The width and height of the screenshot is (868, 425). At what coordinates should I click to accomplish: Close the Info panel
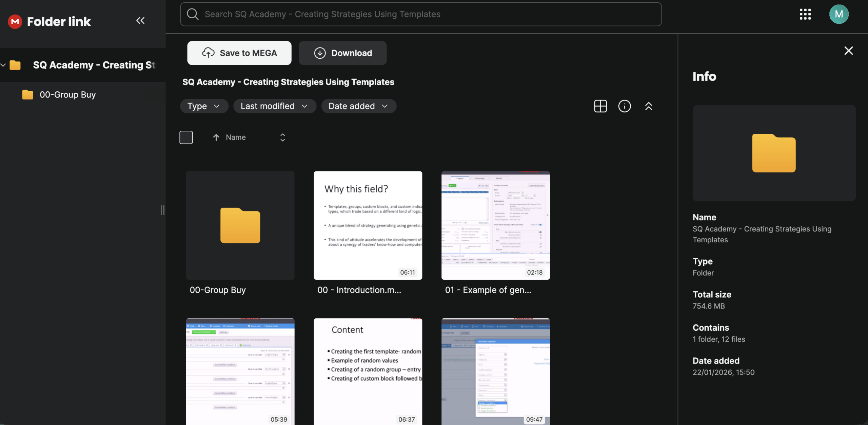tap(848, 51)
